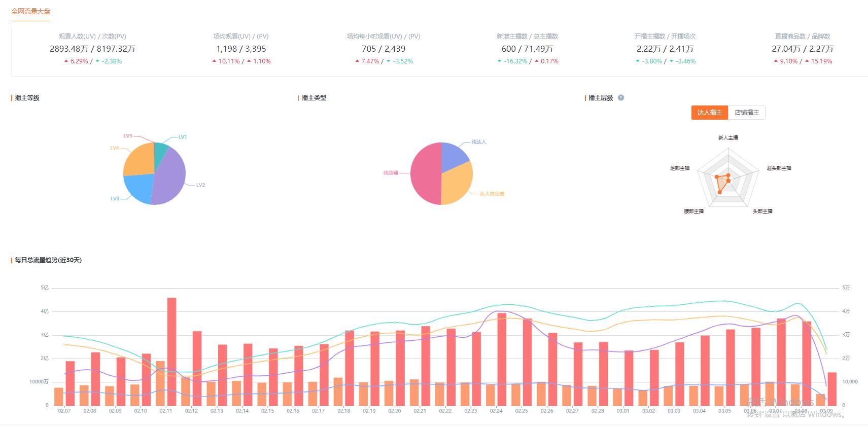Click red up arrow before 6.29%
This screenshot has width=868, height=426.
66,61
